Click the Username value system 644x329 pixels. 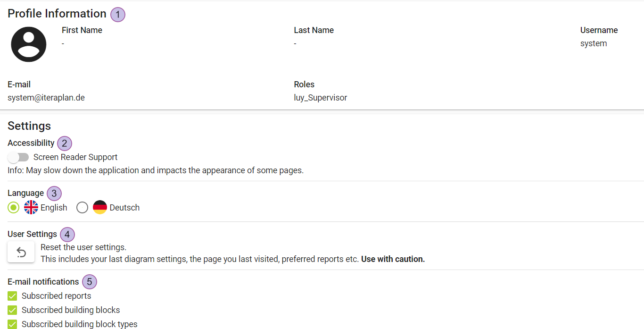[x=594, y=43]
